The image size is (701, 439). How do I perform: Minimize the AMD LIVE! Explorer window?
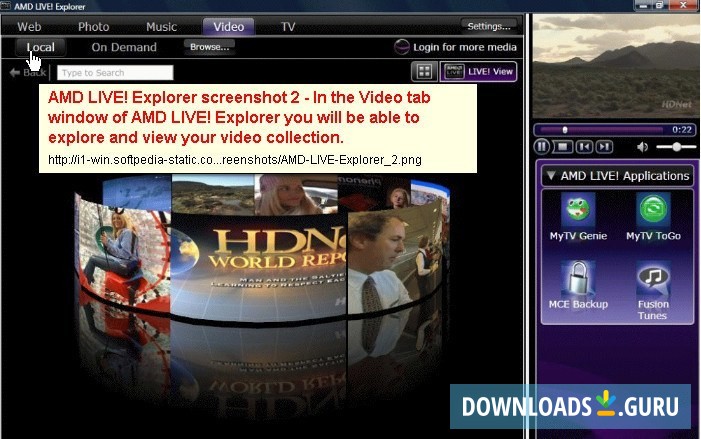tap(644, 5)
